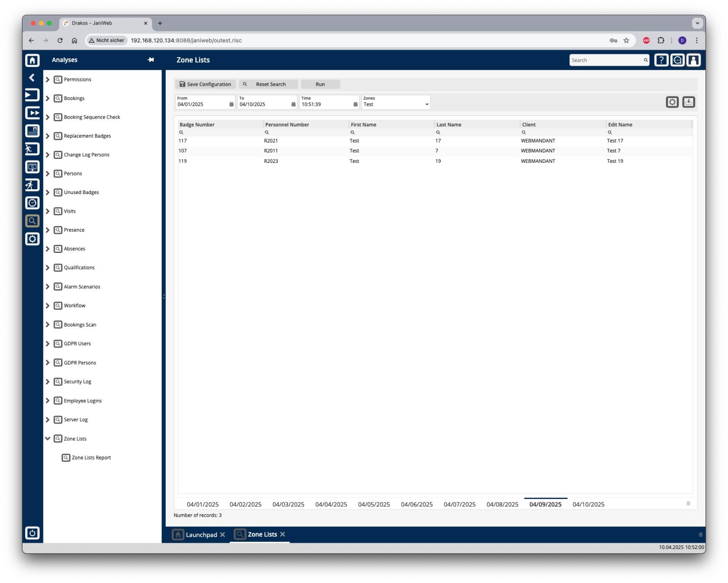Open the To date calendar icon
This screenshot has width=728, height=583.
point(293,104)
